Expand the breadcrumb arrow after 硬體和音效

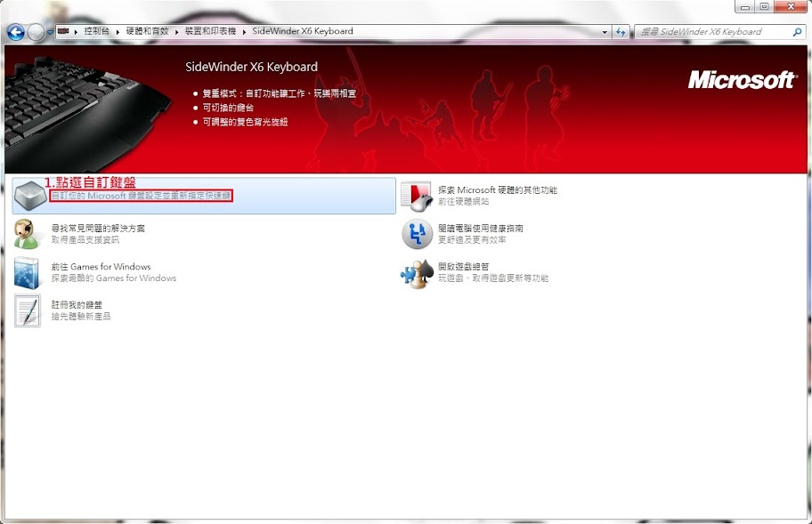tap(176, 31)
